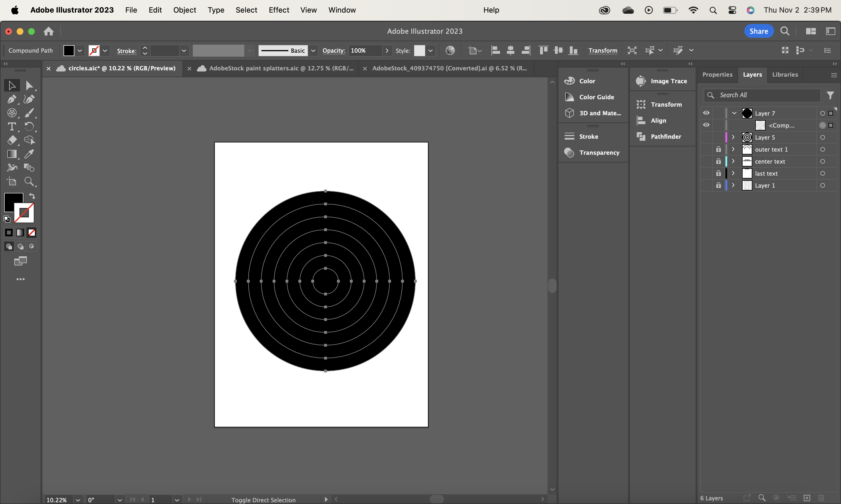Toggle visibility of the Comp layer
Image resolution: width=841 pixels, height=504 pixels.
pos(706,125)
